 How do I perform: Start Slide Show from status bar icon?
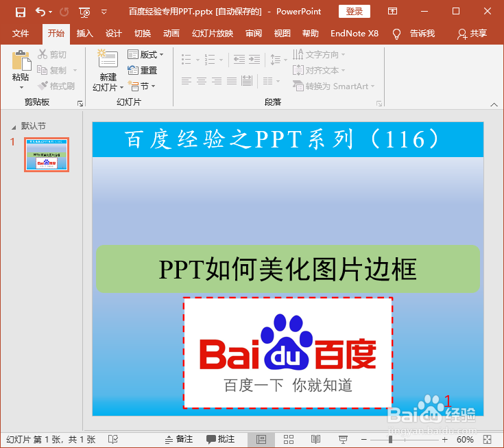tap(343, 439)
